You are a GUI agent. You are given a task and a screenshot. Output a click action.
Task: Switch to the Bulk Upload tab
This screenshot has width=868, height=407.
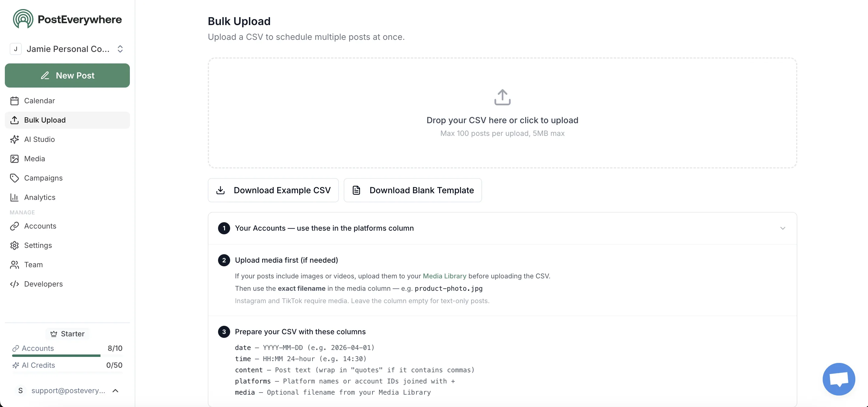[x=45, y=120]
